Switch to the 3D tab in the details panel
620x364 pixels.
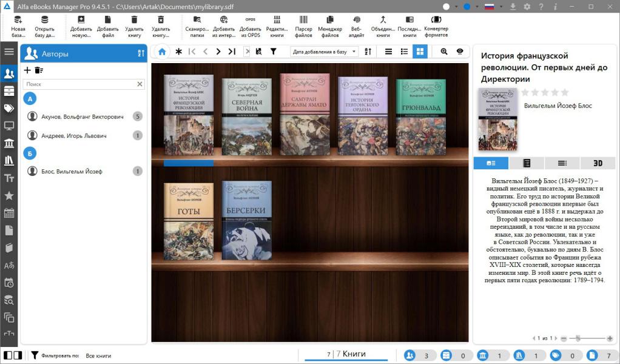pyautogui.click(x=598, y=163)
